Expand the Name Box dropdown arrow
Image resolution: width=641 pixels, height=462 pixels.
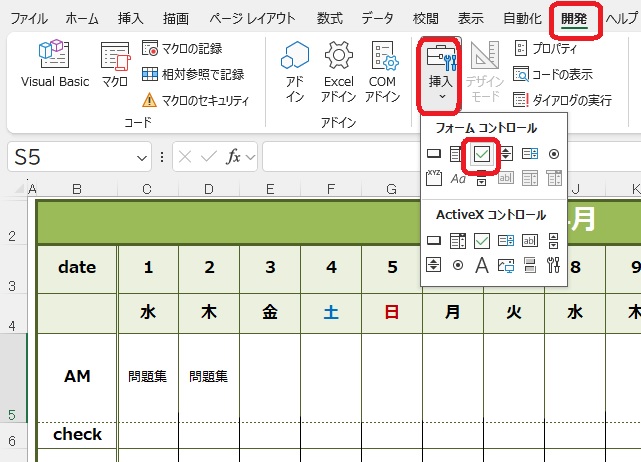pyautogui.click(x=143, y=157)
